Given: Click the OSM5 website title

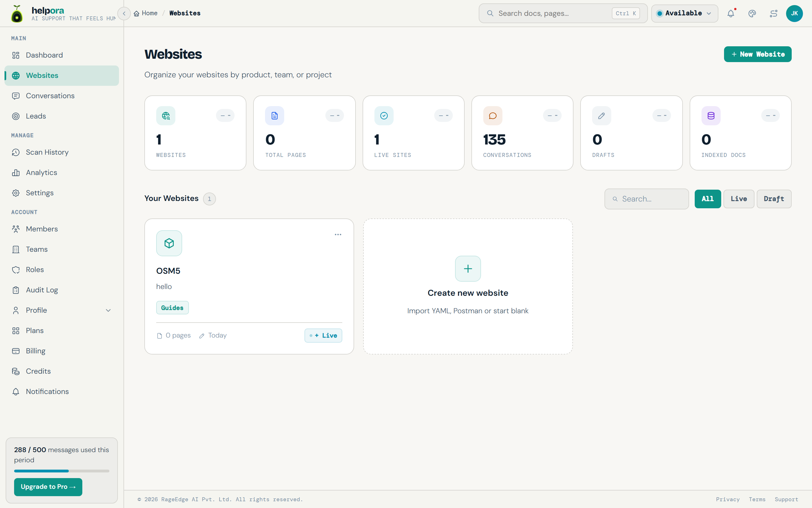Looking at the screenshot, I should click(168, 271).
